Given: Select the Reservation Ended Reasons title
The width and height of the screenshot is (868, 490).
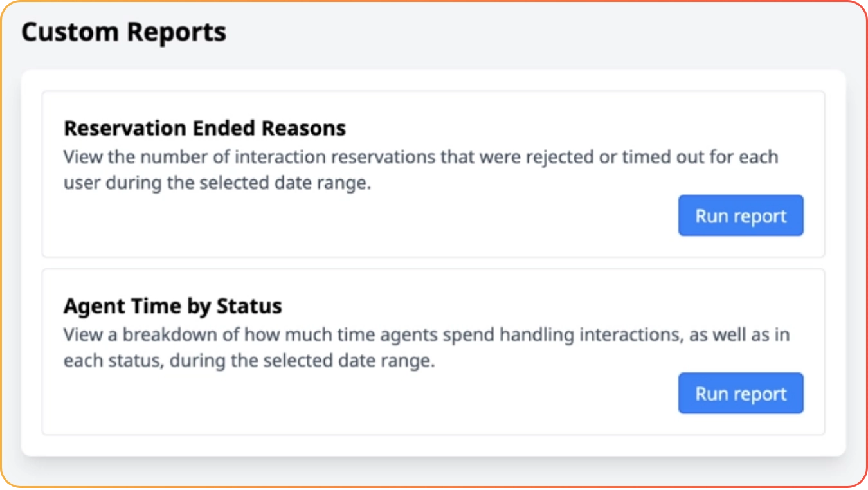Looking at the screenshot, I should point(204,129).
